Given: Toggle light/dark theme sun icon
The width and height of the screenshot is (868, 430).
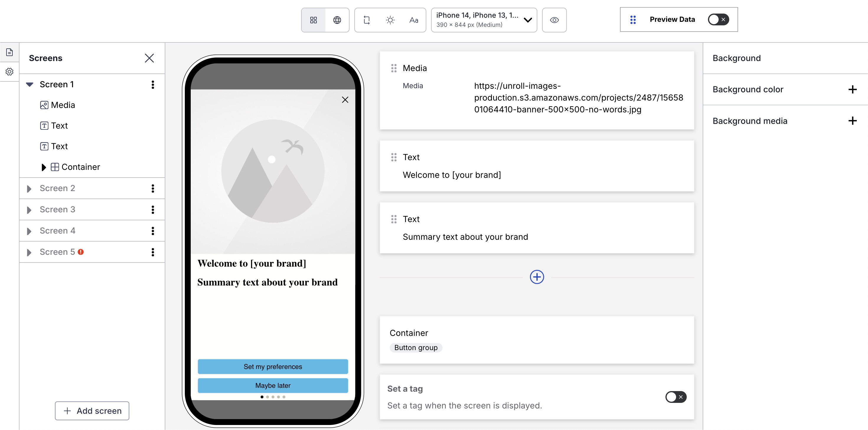Looking at the screenshot, I should pyautogui.click(x=390, y=20).
